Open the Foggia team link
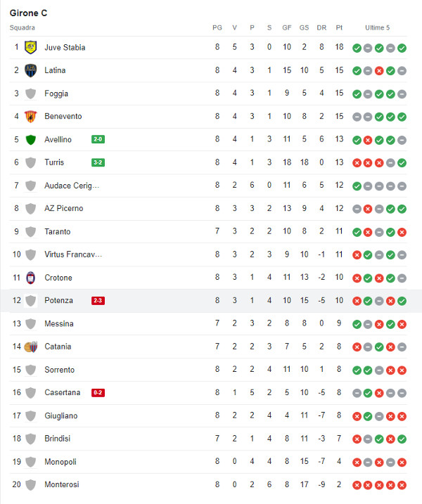 [56, 93]
